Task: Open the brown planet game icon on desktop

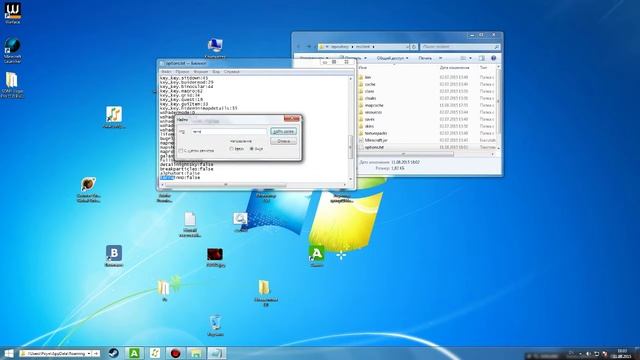Action: coord(88,189)
